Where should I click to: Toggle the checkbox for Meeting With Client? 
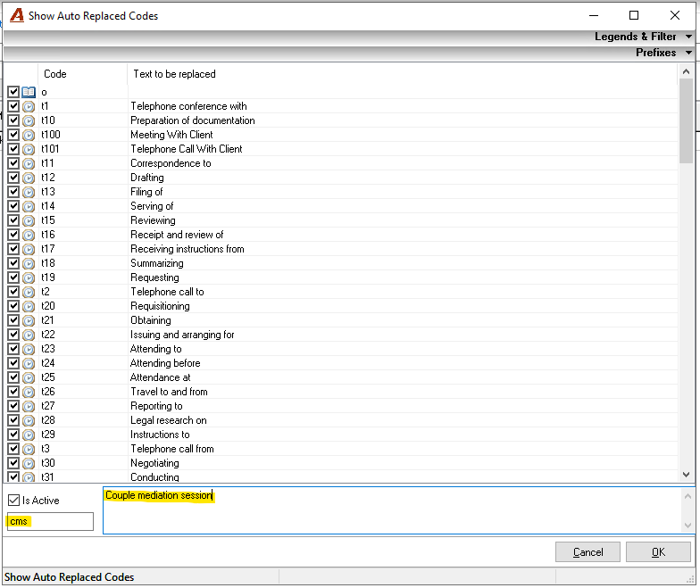pos(13,134)
